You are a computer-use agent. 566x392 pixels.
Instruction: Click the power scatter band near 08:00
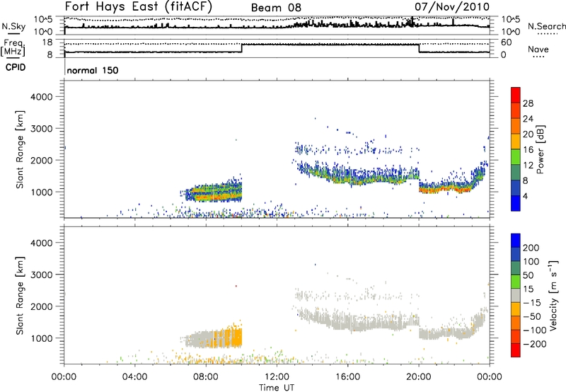pyautogui.click(x=214, y=192)
